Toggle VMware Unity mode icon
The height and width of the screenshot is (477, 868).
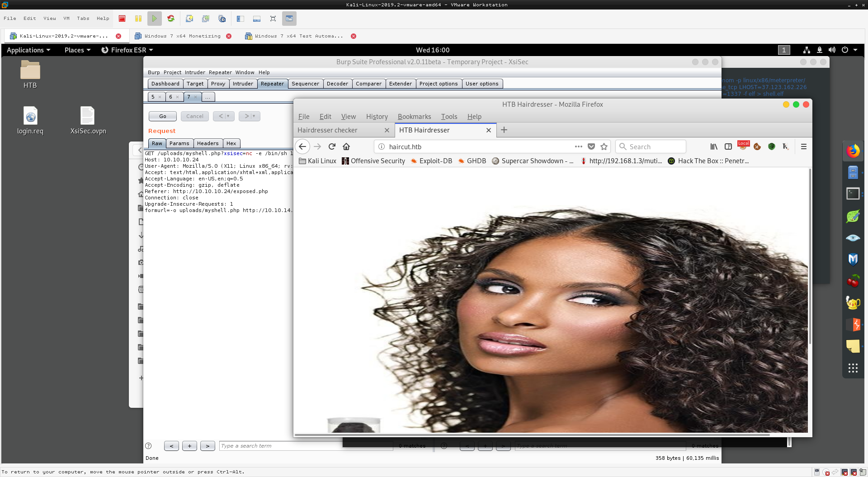[289, 19]
